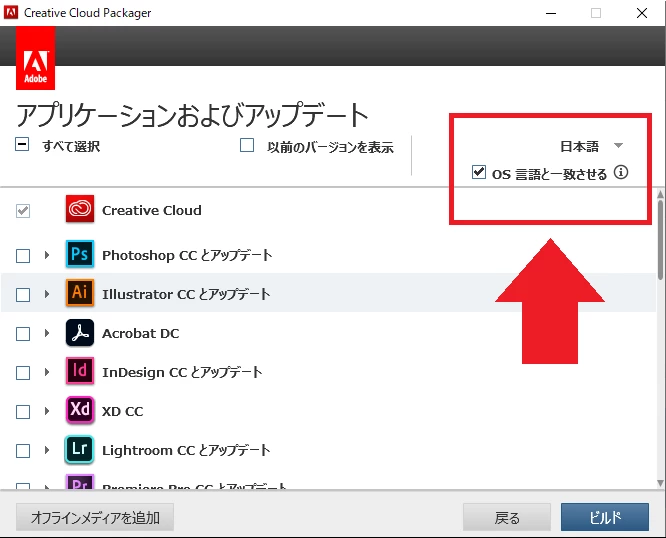
Task: Click the Adobe logo in header
Action: click(x=36, y=58)
